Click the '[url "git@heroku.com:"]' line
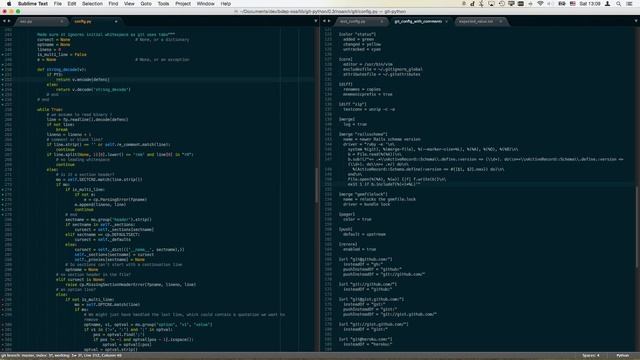The width and height of the screenshot is (640, 360). coord(365,339)
